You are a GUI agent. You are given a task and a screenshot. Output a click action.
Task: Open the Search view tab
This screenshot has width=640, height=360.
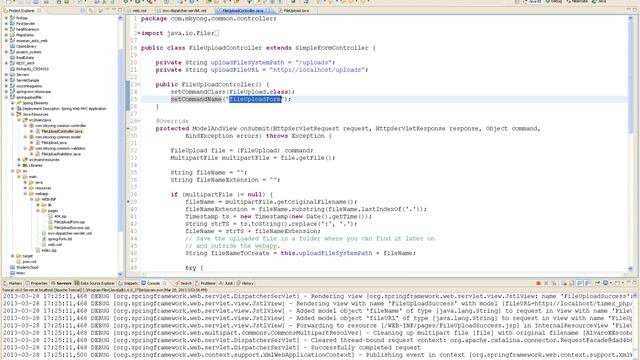coord(184,283)
